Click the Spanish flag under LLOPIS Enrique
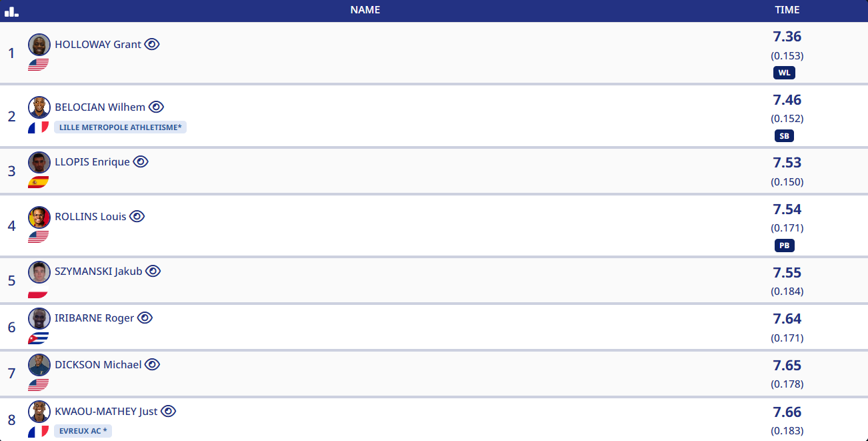Screen dimensions: 868x441 point(38,182)
